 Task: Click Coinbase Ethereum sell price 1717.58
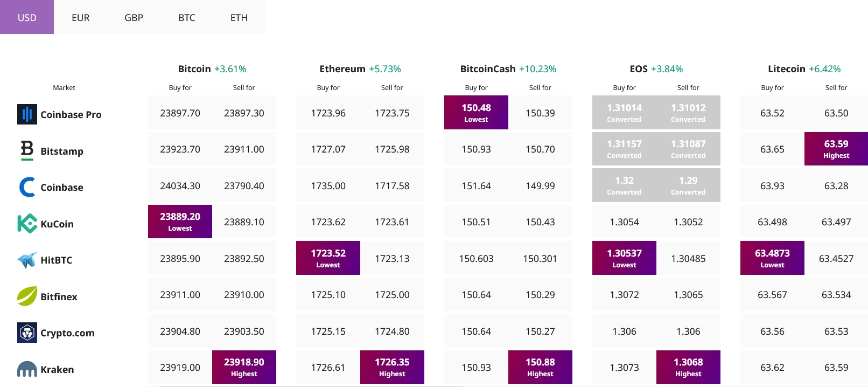click(392, 185)
